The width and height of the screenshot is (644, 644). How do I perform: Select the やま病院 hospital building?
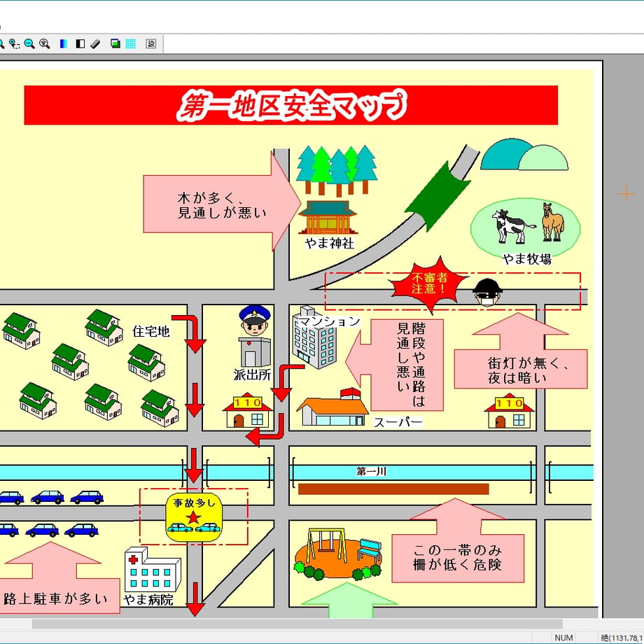pyautogui.click(x=153, y=569)
